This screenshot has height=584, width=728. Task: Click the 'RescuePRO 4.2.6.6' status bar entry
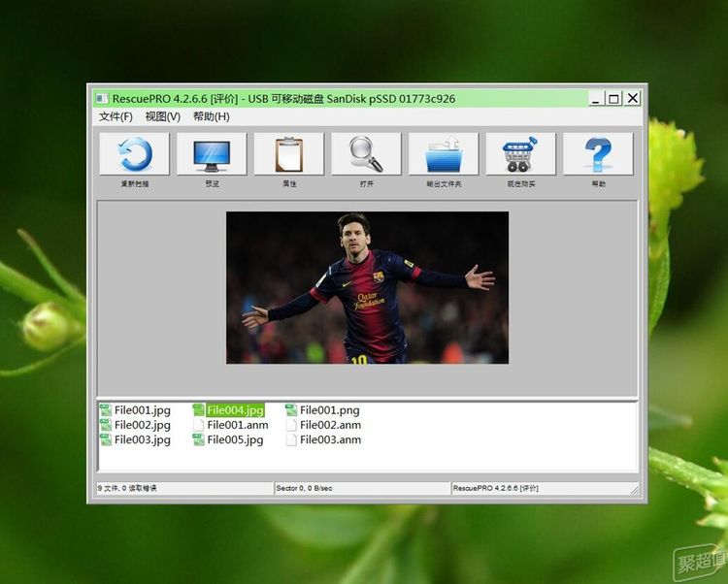click(x=496, y=488)
